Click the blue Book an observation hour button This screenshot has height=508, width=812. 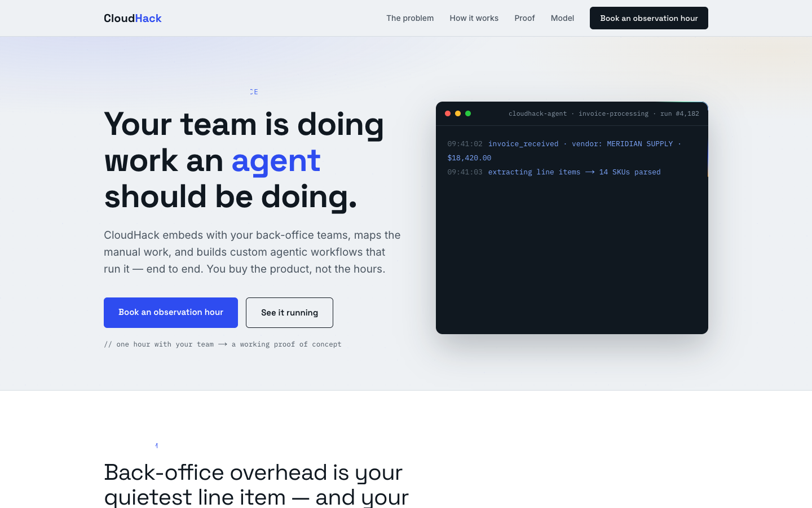pyautogui.click(x=171, y=313)
